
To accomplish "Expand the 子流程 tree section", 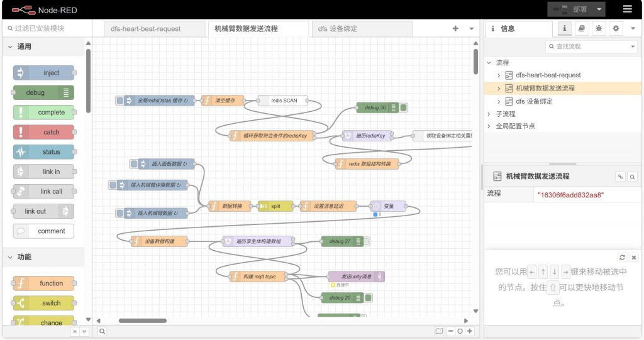I will (x=489, y=114).
